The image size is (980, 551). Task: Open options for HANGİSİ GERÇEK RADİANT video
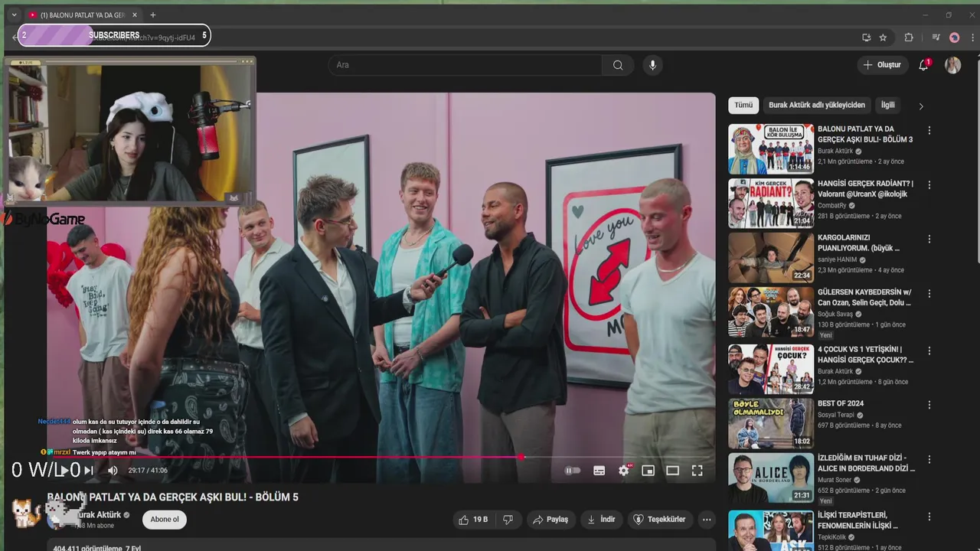(x=929, y=185)
